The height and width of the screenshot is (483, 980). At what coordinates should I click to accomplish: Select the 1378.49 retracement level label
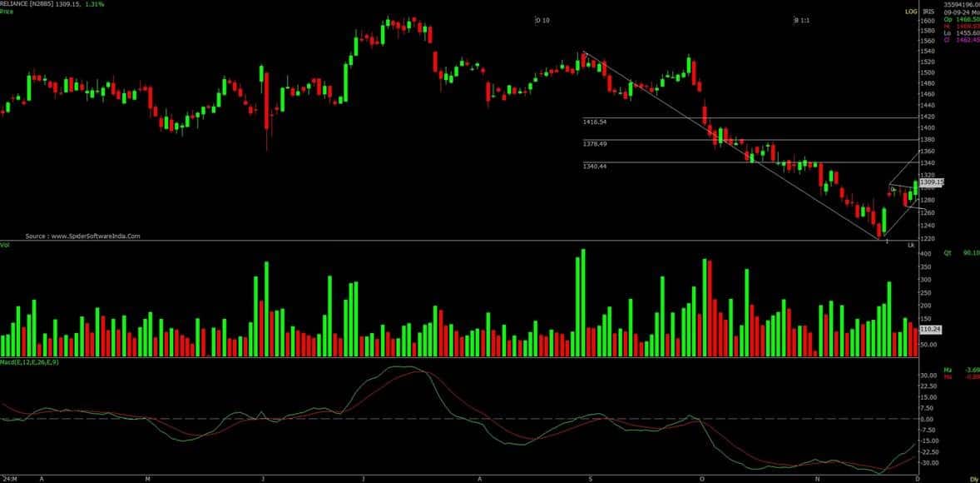coord(597,144)
